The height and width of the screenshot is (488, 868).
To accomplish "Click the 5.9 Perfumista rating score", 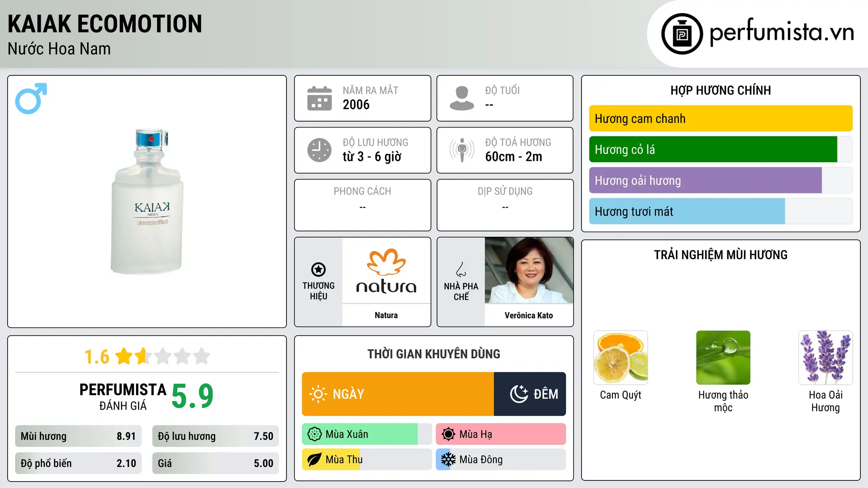I will coord(192,396).
